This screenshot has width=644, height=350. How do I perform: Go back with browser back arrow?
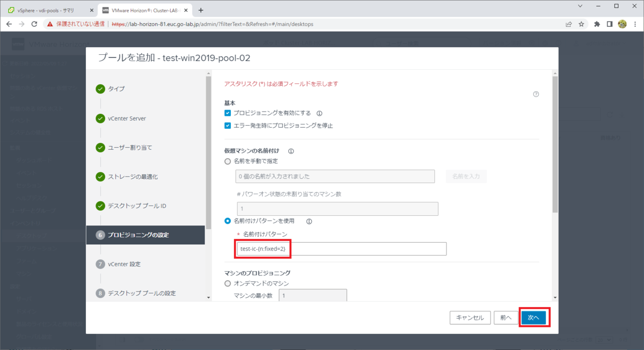click(x=9, y=24)
